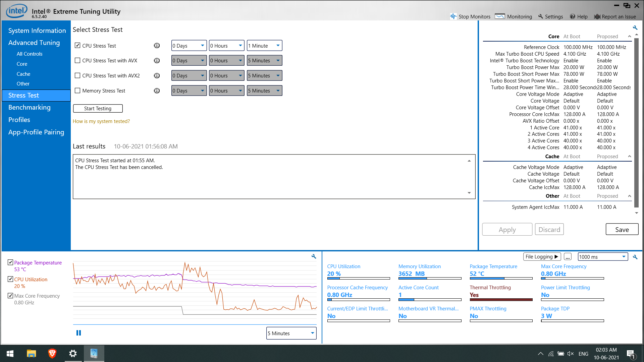Click the Report an Issue bug icon

[x=597, y=16]
